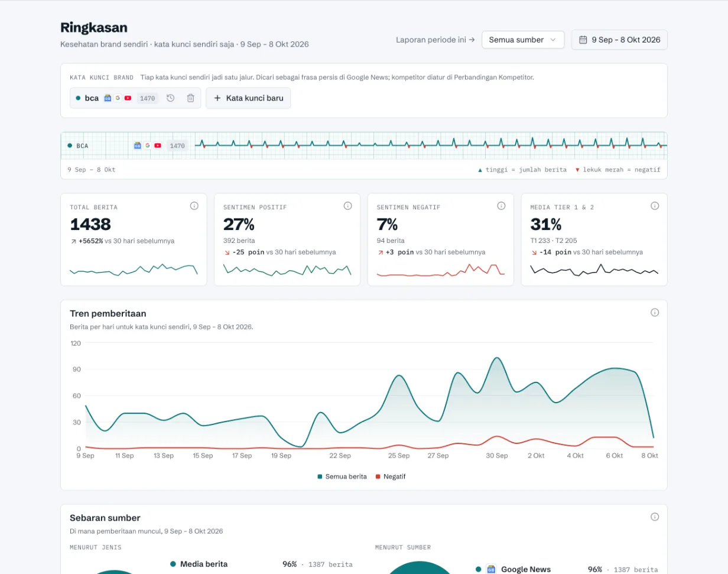Click the Google News icon on the BCA pulse strip
728x574 pixels.
pos(138,145)
